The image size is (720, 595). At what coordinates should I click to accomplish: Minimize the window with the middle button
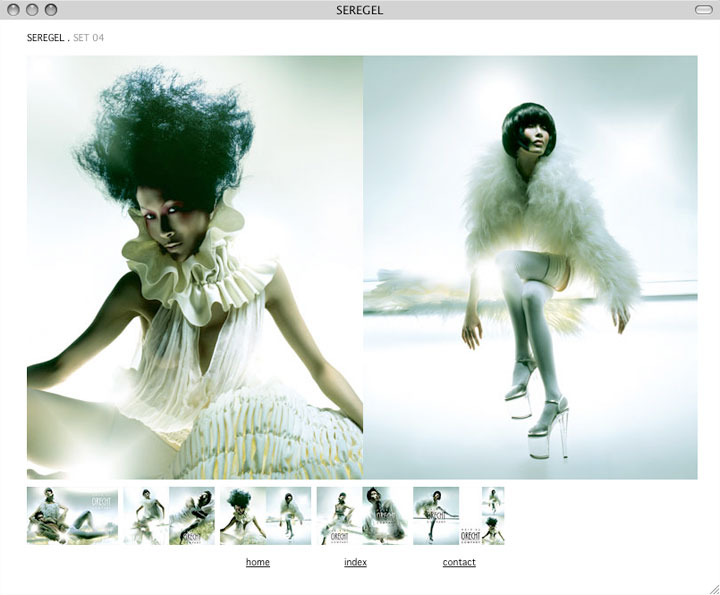point(32,10)
